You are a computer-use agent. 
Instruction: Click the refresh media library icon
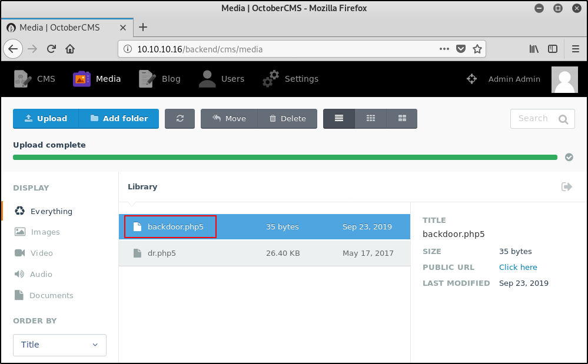tap(180, 118)
